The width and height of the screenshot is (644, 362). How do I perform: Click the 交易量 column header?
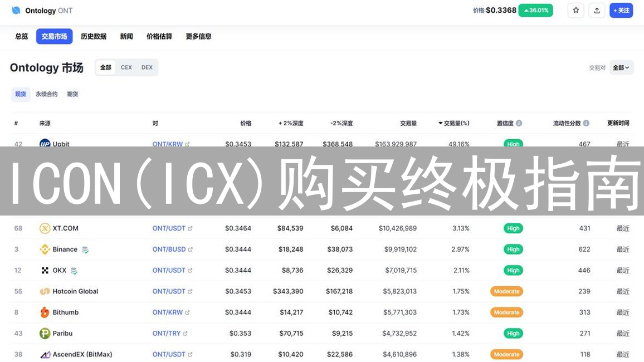408,123
